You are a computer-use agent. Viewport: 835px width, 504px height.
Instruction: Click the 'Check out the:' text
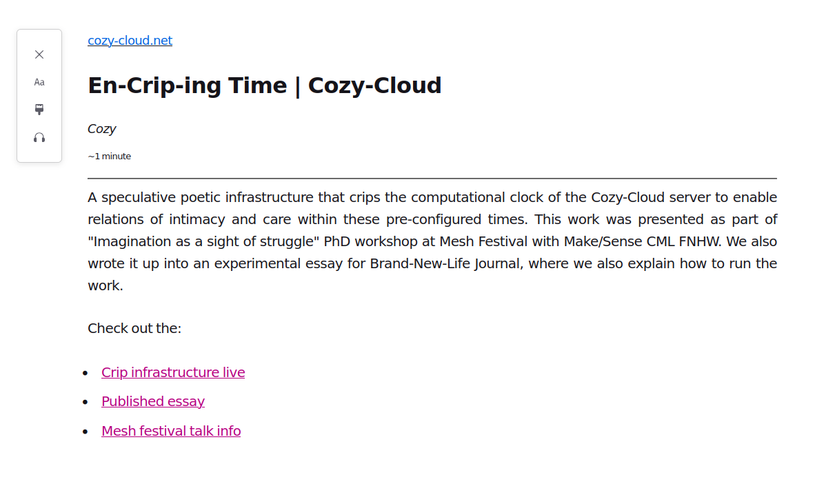[x=134, y=328]
